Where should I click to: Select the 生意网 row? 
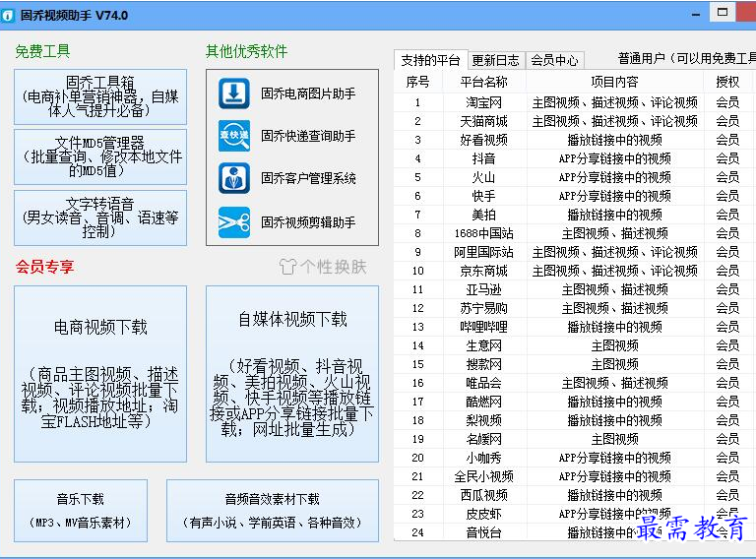click(x=574, y=345)
